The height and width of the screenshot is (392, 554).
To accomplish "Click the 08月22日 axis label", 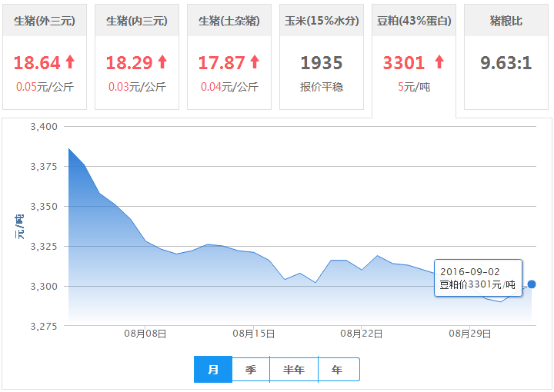I will tap(362, 334).
